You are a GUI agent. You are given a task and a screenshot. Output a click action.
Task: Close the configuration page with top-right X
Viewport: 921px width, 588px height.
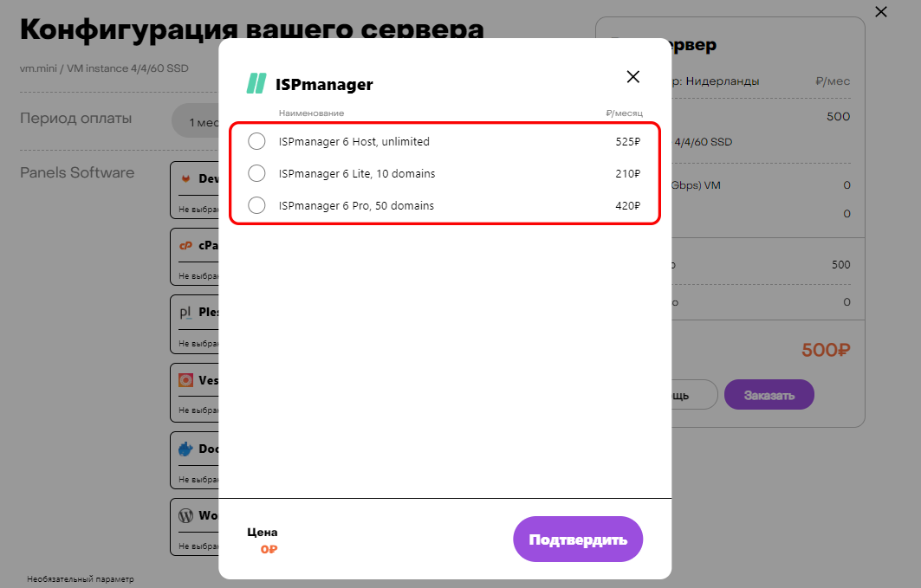point(881,12)
